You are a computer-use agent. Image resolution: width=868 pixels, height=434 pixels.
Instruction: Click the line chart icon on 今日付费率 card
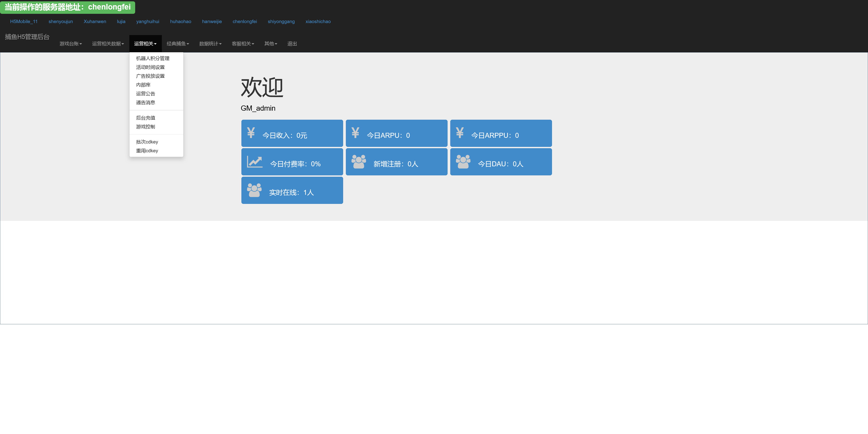point(254,162)
